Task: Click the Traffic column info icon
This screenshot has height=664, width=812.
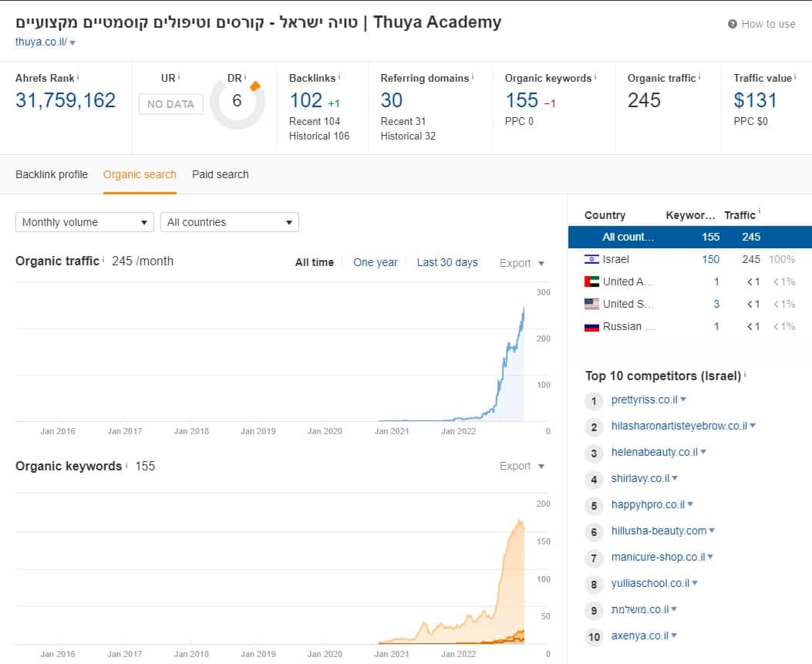Action: (760, 211)
